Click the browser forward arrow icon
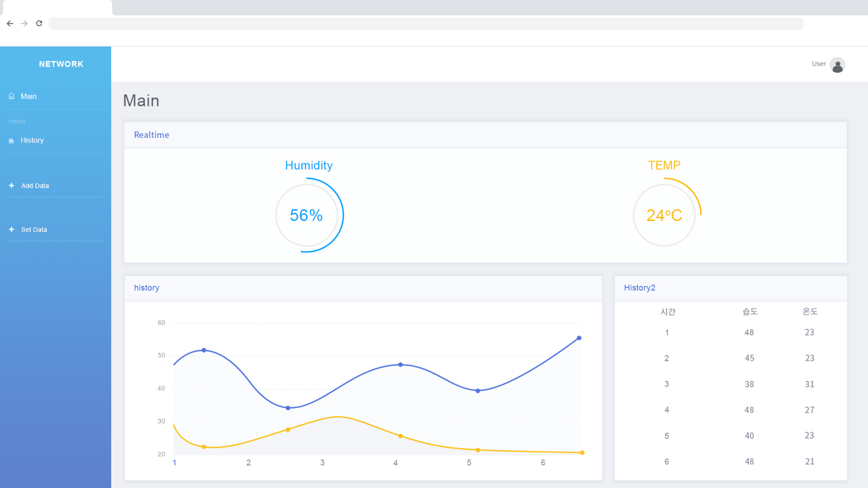The width and height of the screenshot is (868, 488). [x=24, y=23]
